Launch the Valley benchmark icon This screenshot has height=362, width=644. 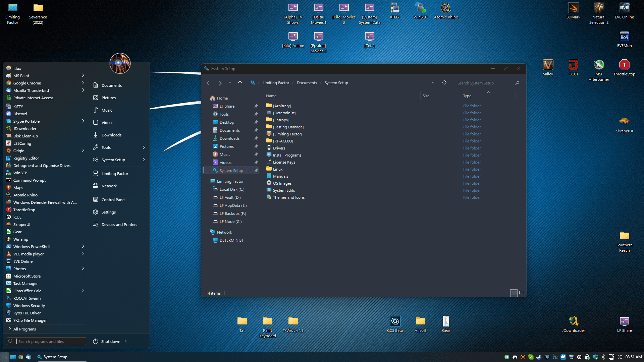click(548, 68)
